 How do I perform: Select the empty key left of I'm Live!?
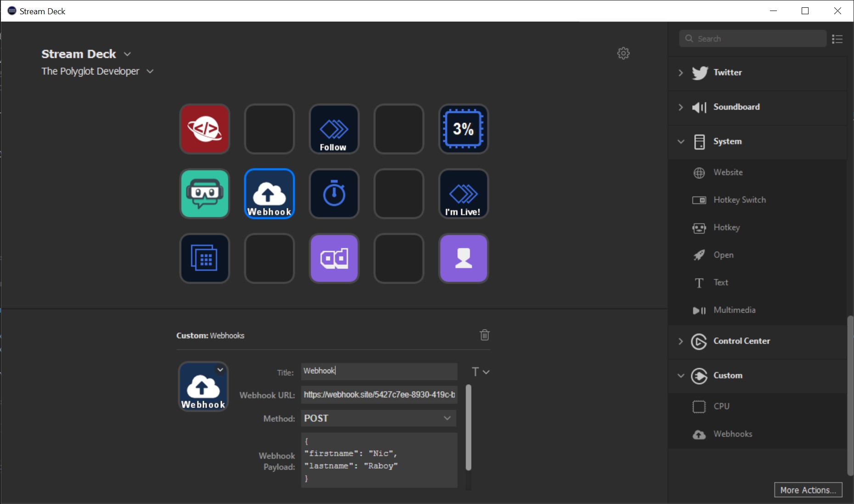point(399,194)
